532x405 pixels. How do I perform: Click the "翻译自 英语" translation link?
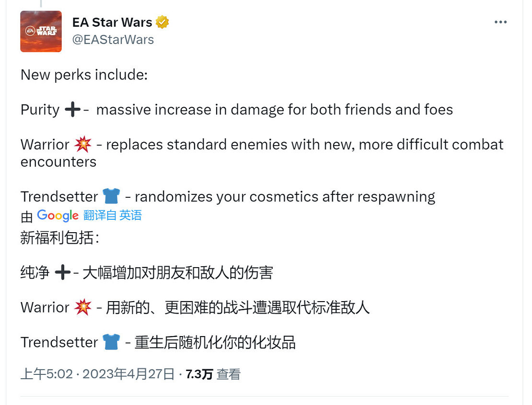click(x=113, y=215)
